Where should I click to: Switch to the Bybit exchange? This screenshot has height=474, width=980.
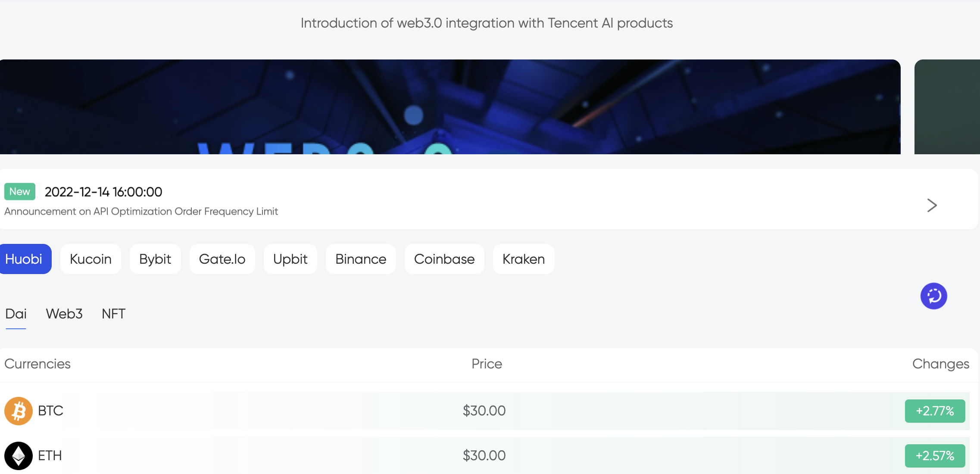(155, 259)
